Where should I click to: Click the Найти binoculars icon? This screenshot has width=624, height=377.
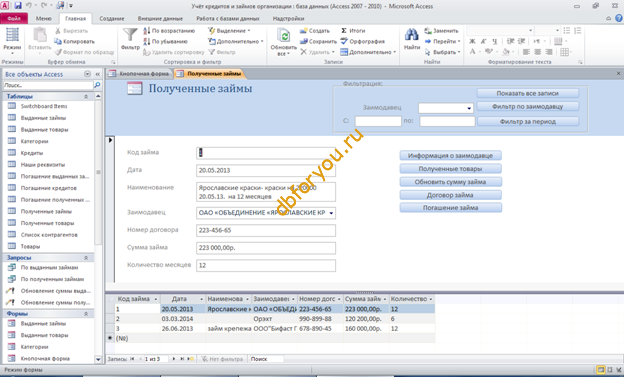(411, 35)
